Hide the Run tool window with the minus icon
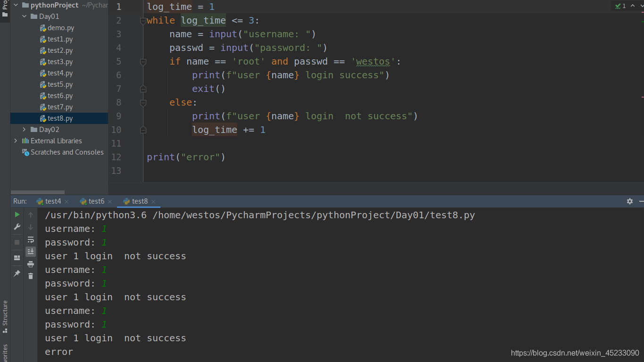 [x=641, y=201]
